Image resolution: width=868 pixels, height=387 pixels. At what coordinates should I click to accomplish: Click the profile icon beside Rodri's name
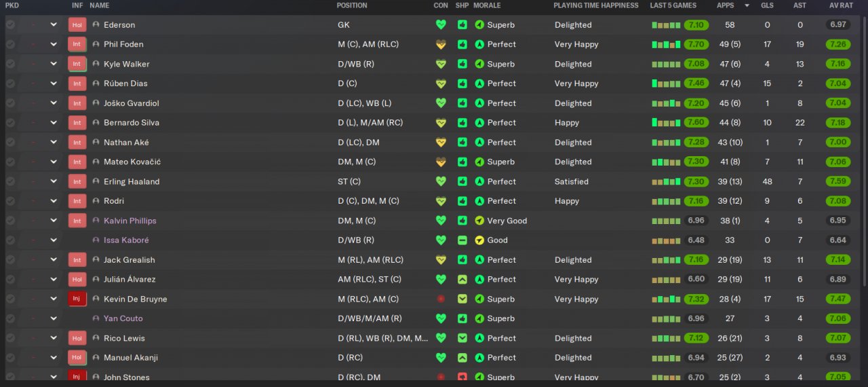tap(96, 202)
